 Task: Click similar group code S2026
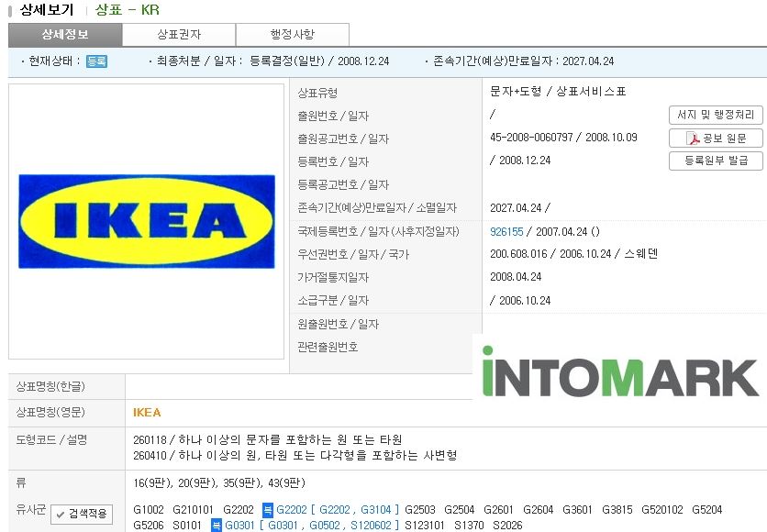(507, 526)
